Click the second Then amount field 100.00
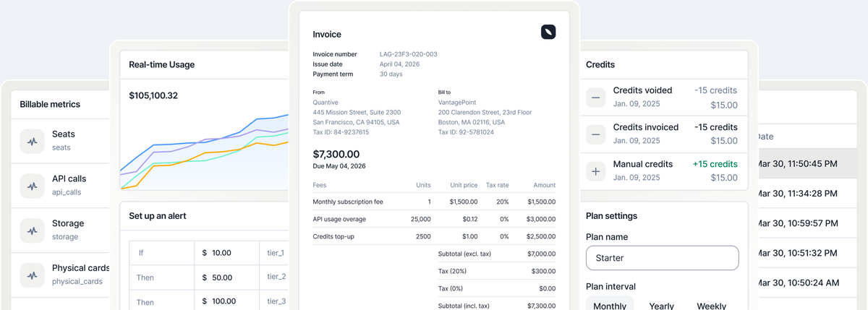Screen dimensions: 868x310 tap(226, 301)
